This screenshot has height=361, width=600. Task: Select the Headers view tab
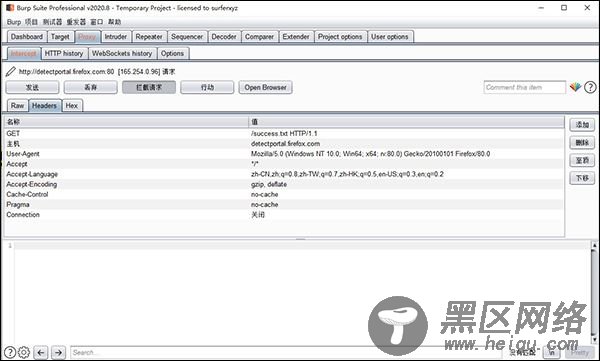point(44,106)
